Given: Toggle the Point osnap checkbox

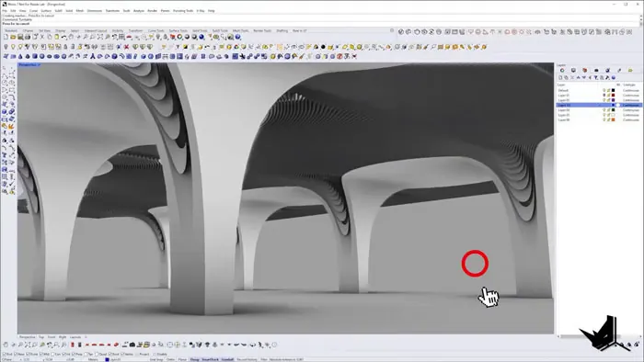Looking at the screenshot, I should (x=28, y=355).
